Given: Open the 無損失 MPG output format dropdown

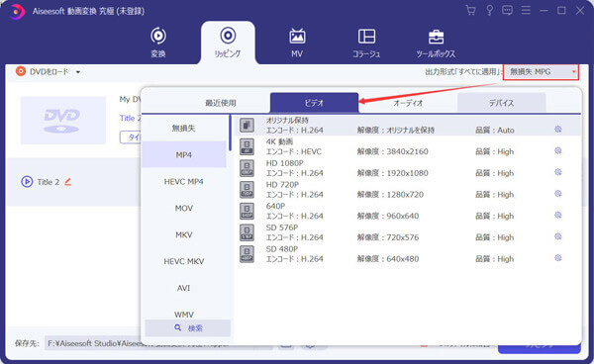Looking at the screenshot, I should pos(541,72).
